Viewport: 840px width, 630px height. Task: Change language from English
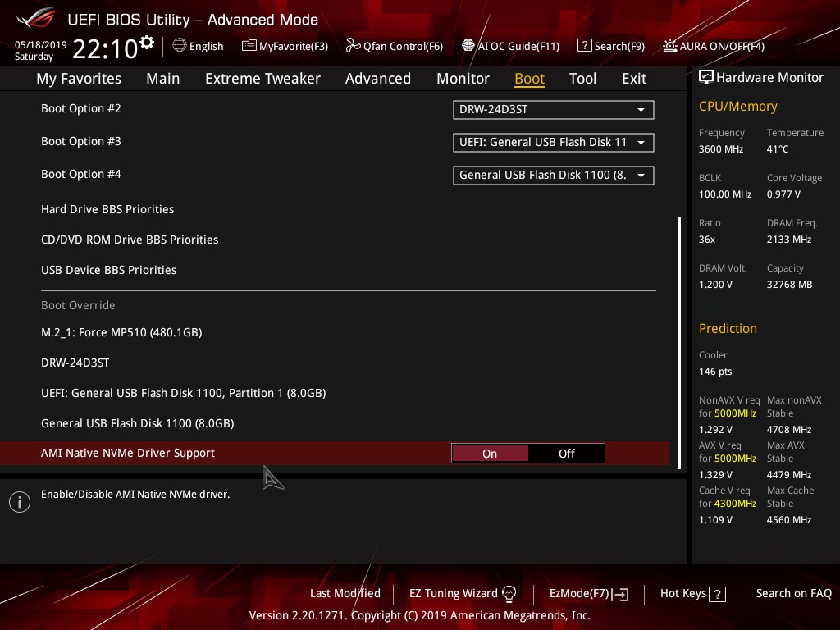[206, 46]
